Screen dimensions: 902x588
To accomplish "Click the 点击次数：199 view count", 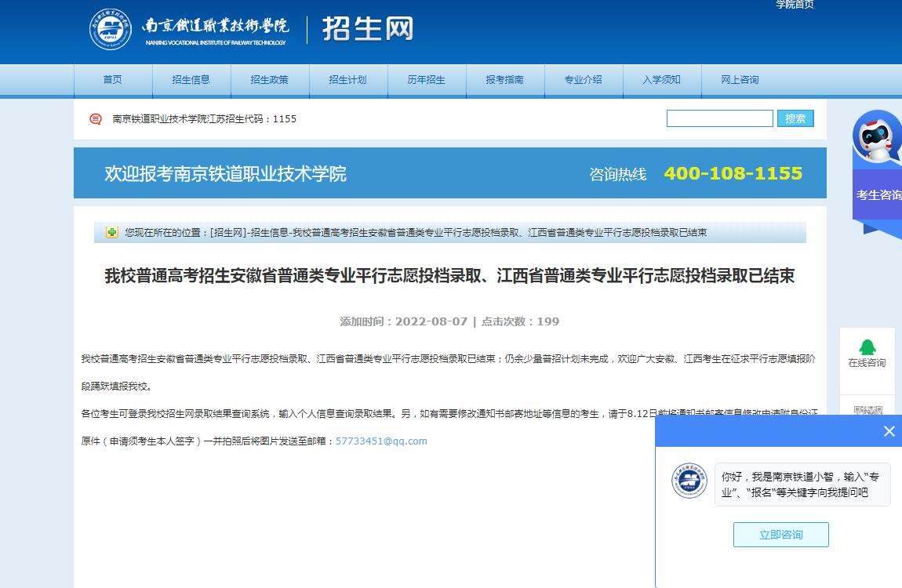I will [x=521, y=321].
